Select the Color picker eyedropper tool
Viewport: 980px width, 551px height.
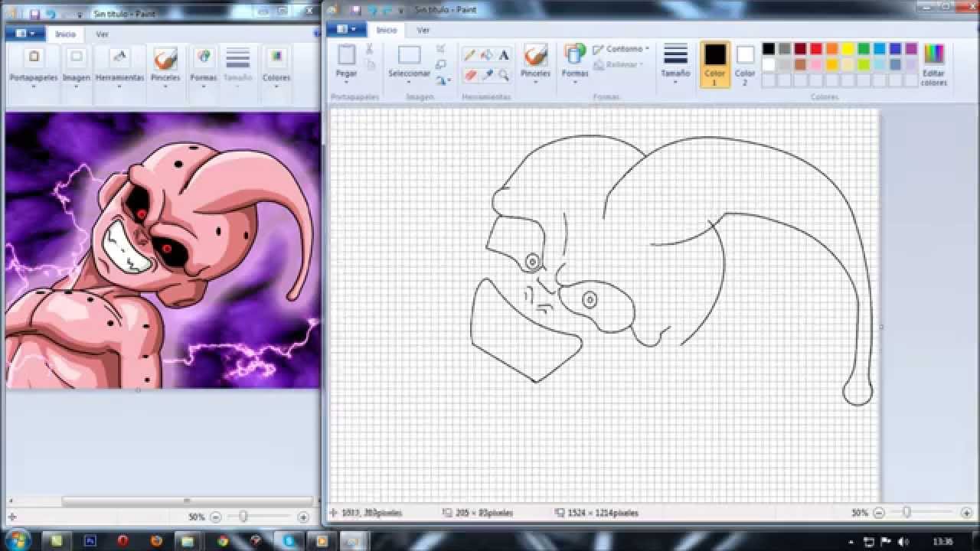click(x=487, y=75)
